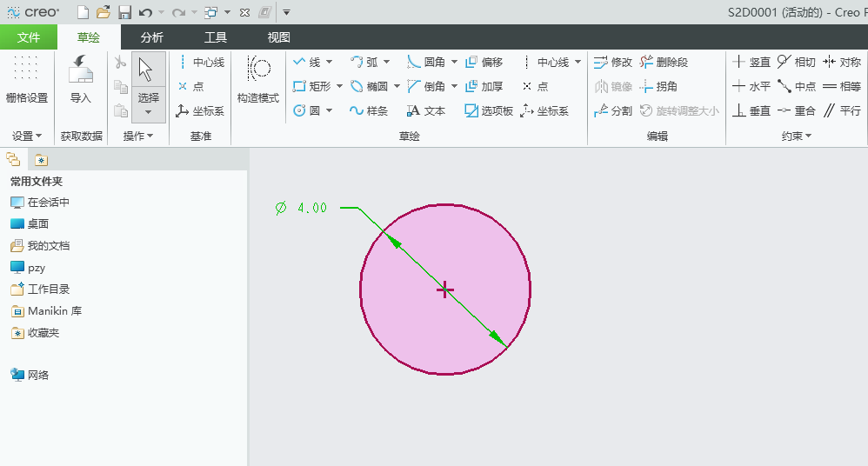Select the Thicken tool (加厚)
The image size is (868, 466).
pyautogui.click(x=484, y=86)
